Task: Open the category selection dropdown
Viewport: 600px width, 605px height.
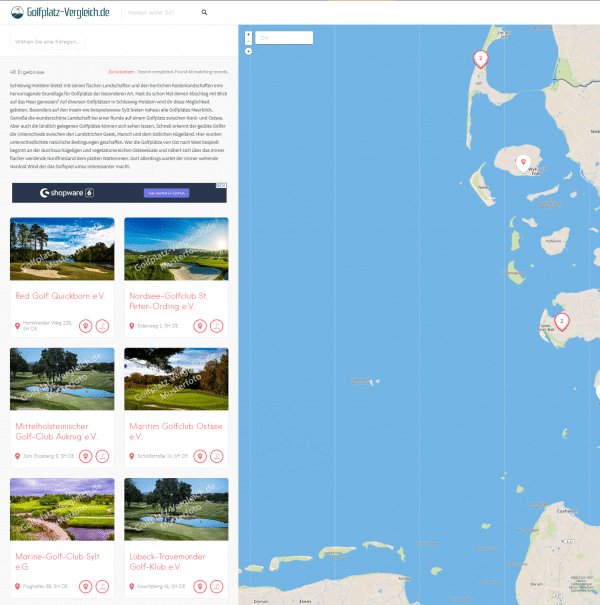Action: tap(48, 41)
